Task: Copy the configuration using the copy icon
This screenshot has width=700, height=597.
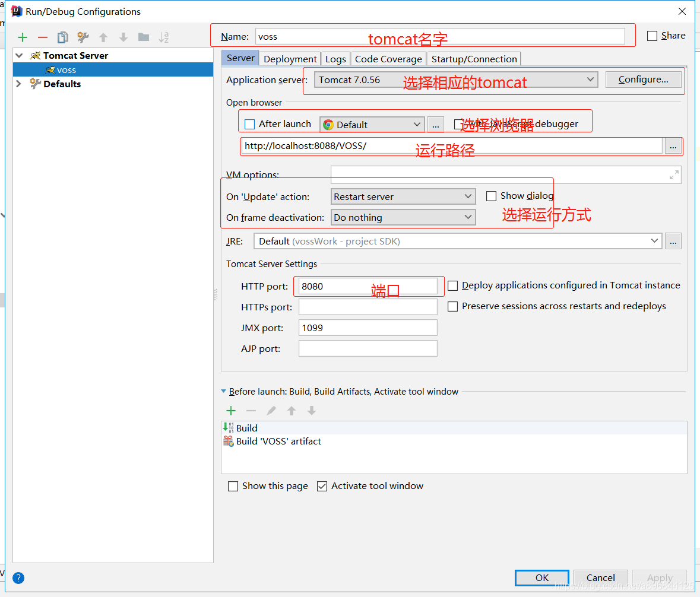Action: click(62, 37)
